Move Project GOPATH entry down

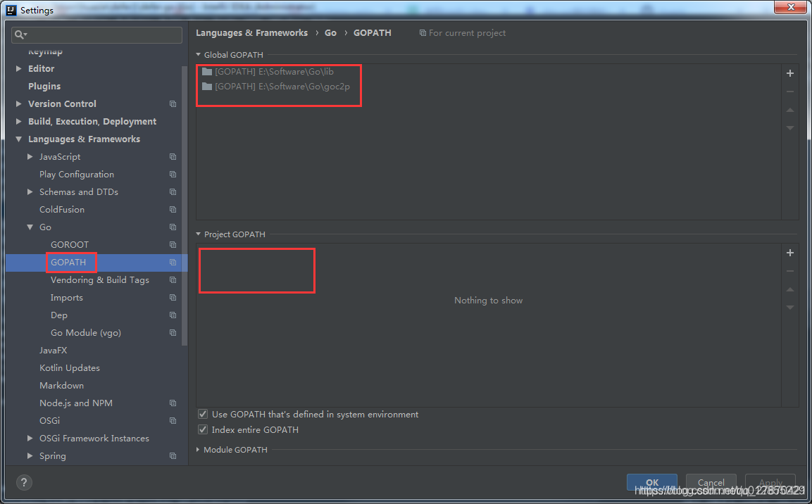(x=789, y=308)
